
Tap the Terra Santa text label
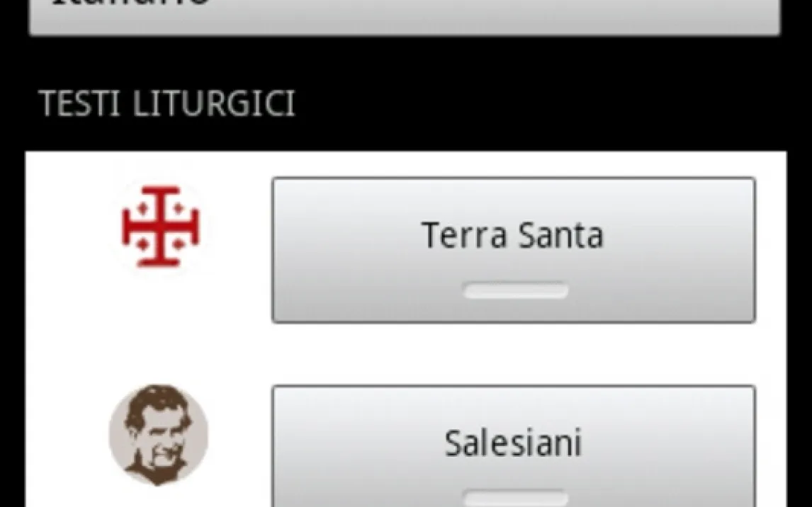click(512, 235)
